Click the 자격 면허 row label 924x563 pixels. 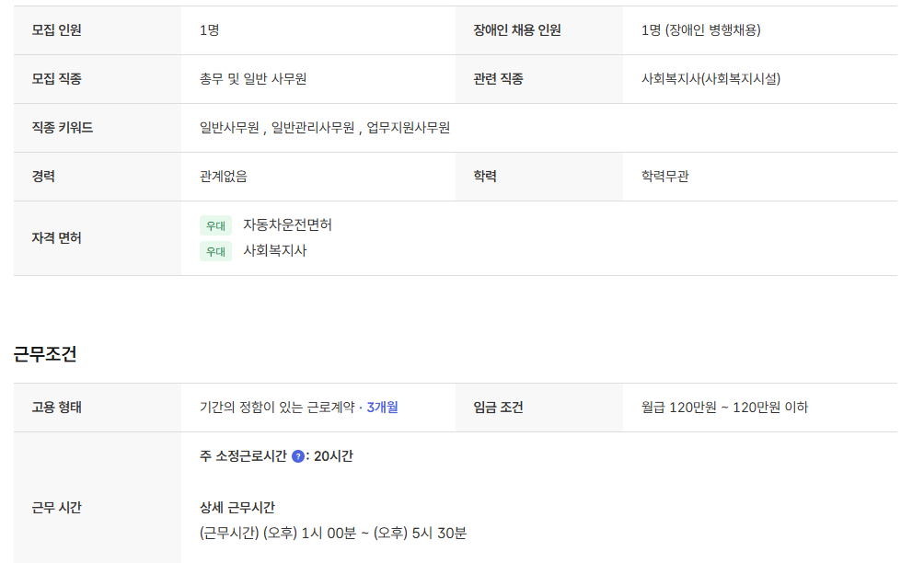[57, 237]
